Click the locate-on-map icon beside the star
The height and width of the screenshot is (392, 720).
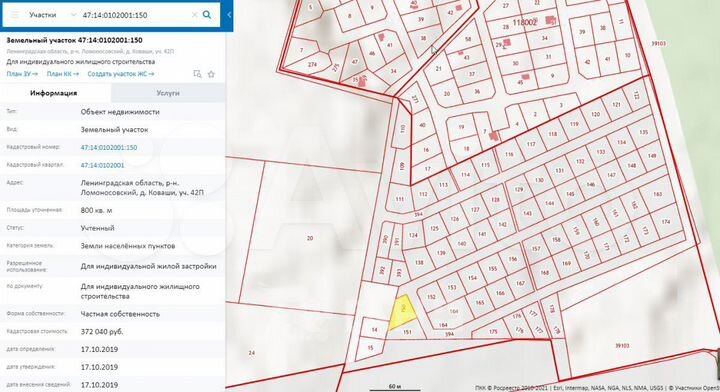coord(197,74)
